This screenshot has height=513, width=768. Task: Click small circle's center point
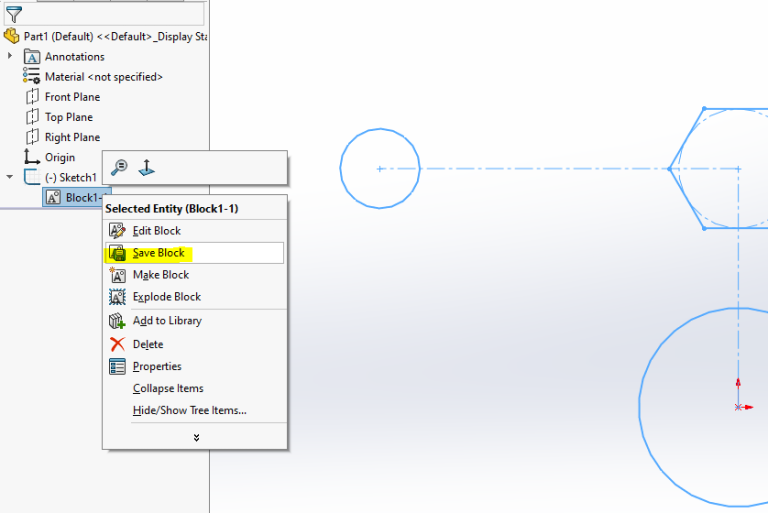coord(380,169)
